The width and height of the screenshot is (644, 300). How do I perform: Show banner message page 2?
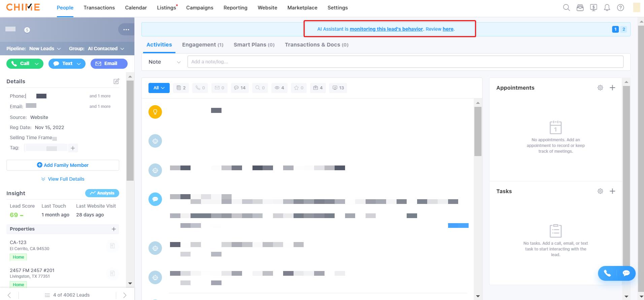(624, 29)
